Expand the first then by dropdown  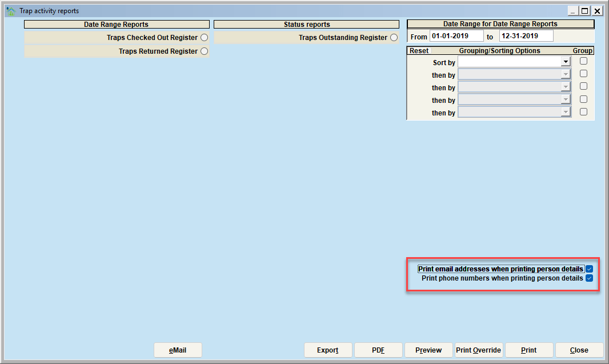click(566, 74)
